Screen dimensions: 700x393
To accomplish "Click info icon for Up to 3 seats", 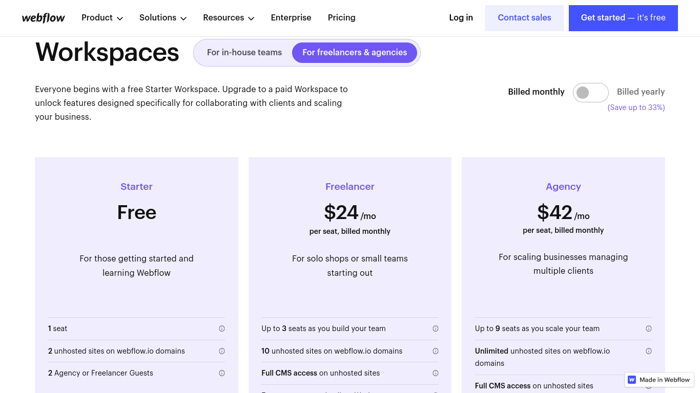I will (x=435, y=329).
